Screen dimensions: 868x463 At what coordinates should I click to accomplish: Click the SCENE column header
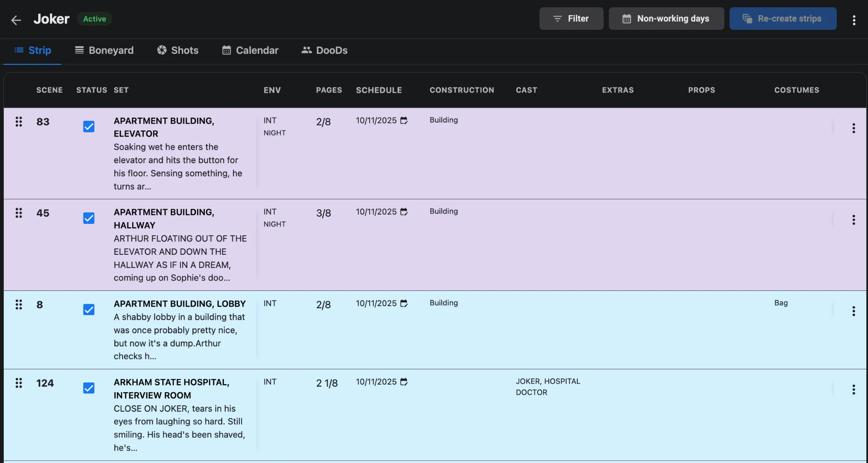click(x=50, y=90)
